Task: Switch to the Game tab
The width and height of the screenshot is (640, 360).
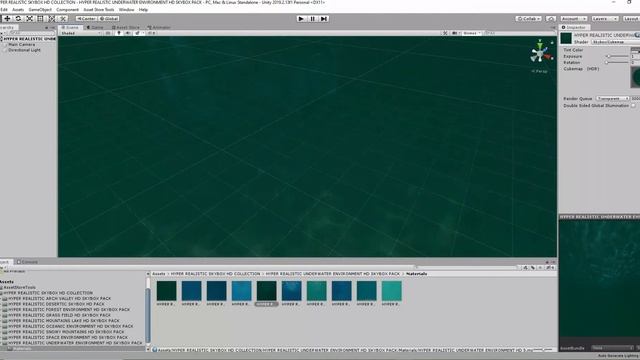Action: click(96, 27)
